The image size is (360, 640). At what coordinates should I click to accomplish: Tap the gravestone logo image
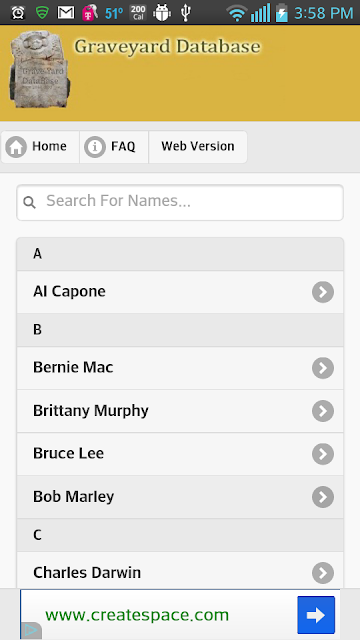tap(39, 69)
